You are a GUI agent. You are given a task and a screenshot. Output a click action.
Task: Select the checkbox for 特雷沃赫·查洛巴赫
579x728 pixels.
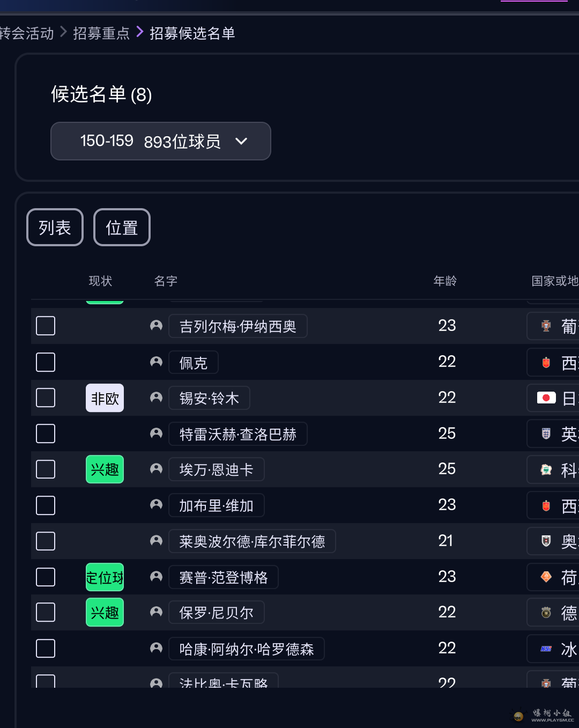[46, 433]
